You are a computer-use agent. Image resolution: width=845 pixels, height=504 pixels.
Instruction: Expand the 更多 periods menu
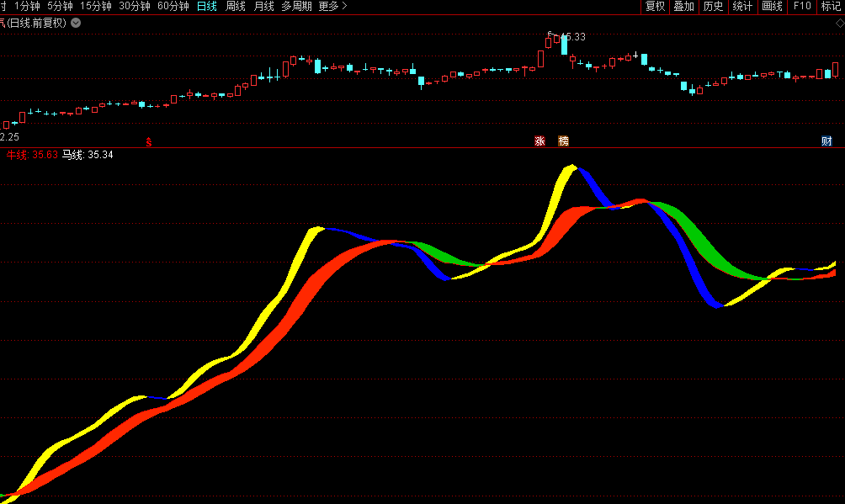point(332,7)
